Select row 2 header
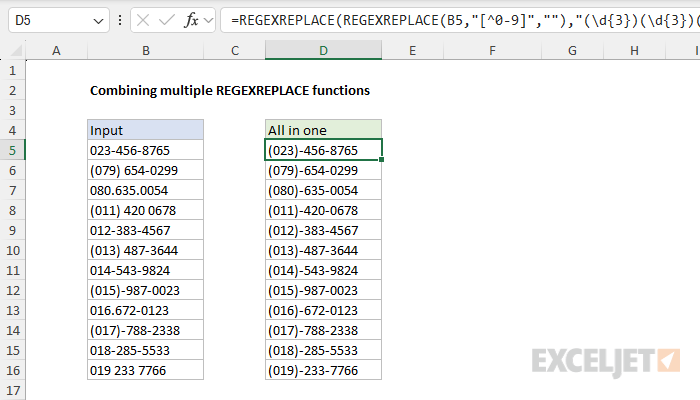This screenshot has height=400, width=700. (12, 91)
